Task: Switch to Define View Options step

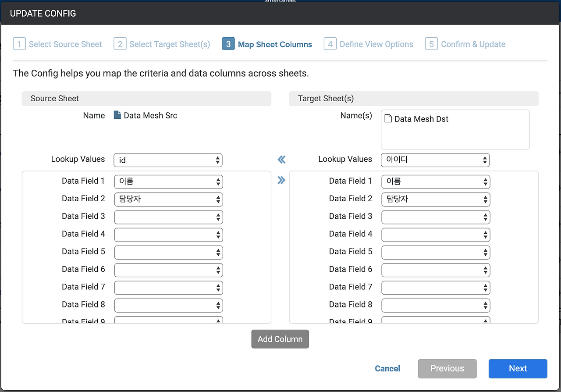Action: (376, 44)
